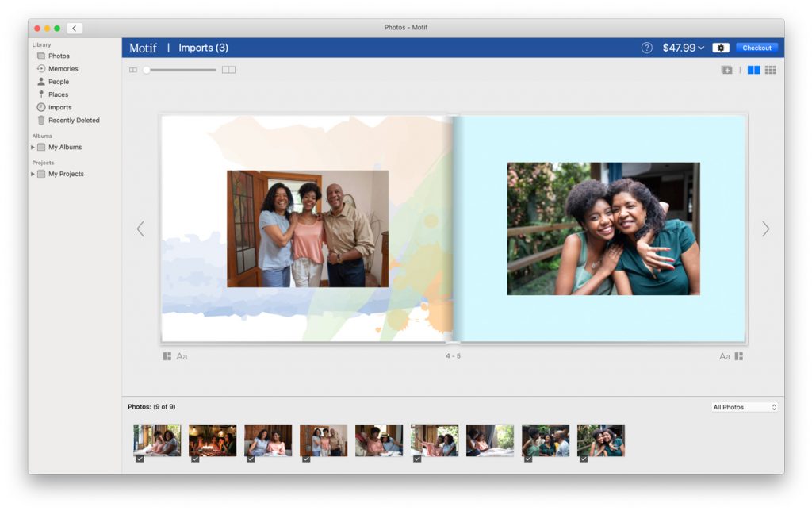The height and width of the screenshot is (511, 812).
Task: Switch to grid overview view
Action: click(770, 70)
